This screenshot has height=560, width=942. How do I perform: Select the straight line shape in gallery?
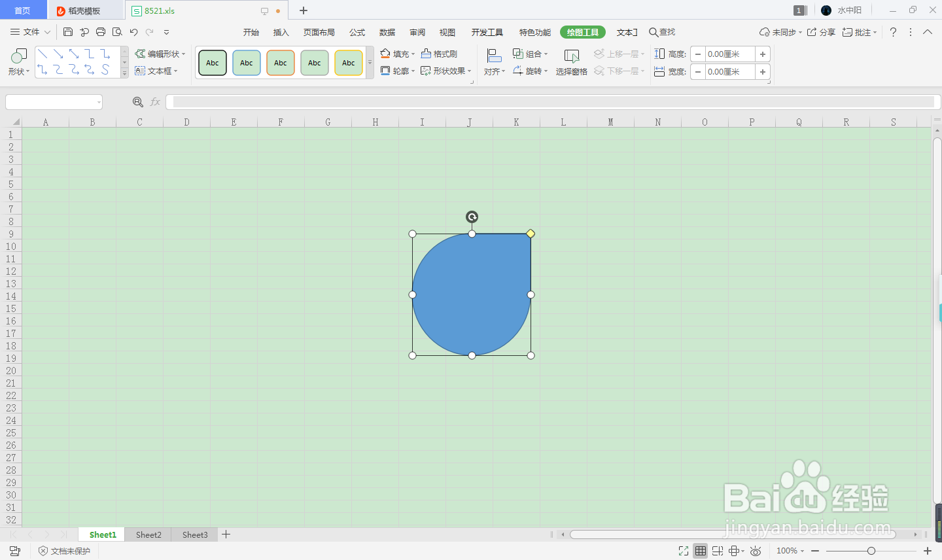[43, 54]
